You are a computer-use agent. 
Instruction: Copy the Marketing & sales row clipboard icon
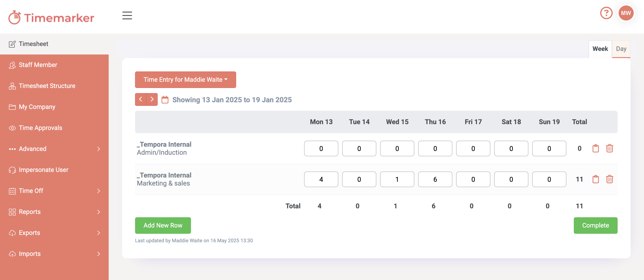(x=595, y=179)
